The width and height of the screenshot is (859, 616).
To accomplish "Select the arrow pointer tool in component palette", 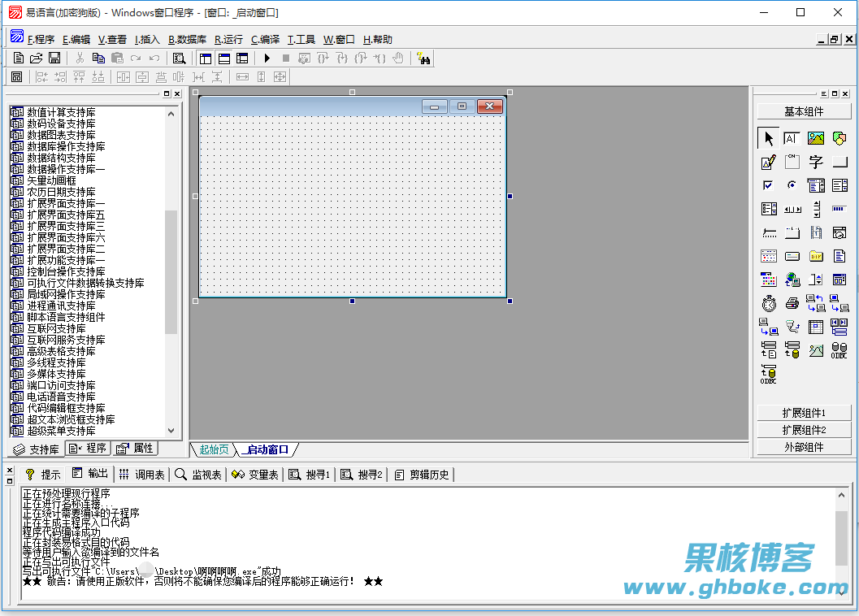I will (769, 139).
